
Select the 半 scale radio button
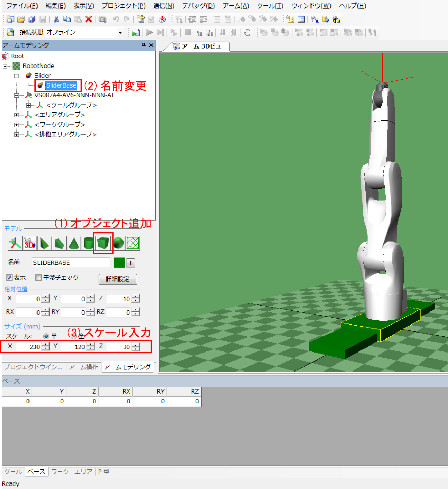(x=46, y=336)
